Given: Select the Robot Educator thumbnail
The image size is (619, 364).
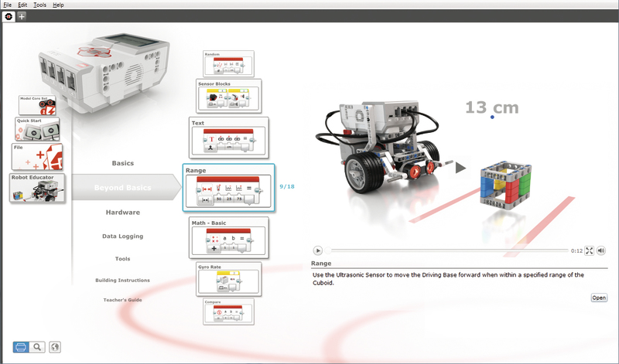Looking at the screenshot, I should (x=37, y=188).
